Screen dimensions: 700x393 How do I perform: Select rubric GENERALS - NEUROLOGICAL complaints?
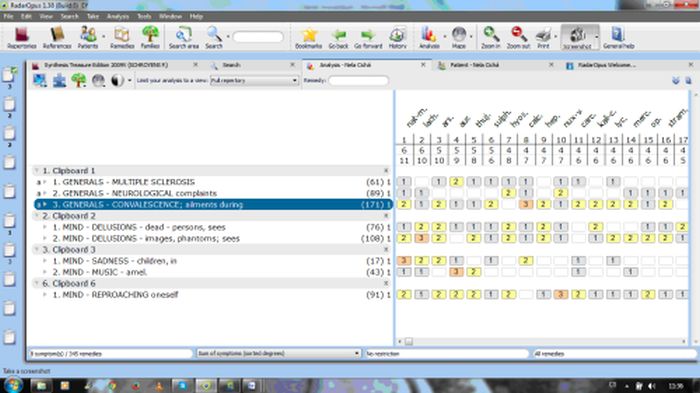click(213, 193)
